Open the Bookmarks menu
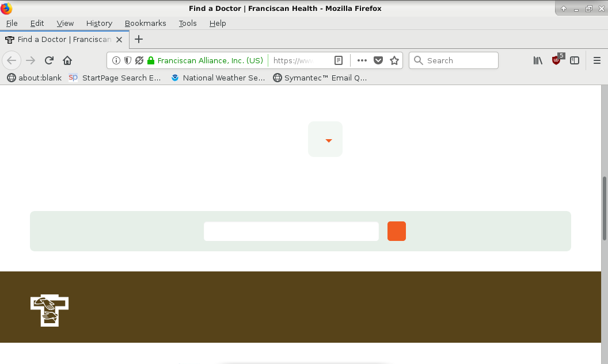The image size is (608, 364). click(145, 23)
